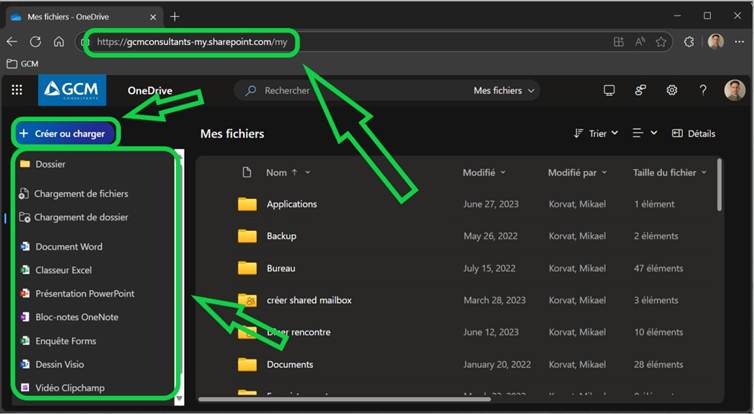754x414 pixels.
Task: Click the monitor icon in OneDrive header
Action: 609,90
